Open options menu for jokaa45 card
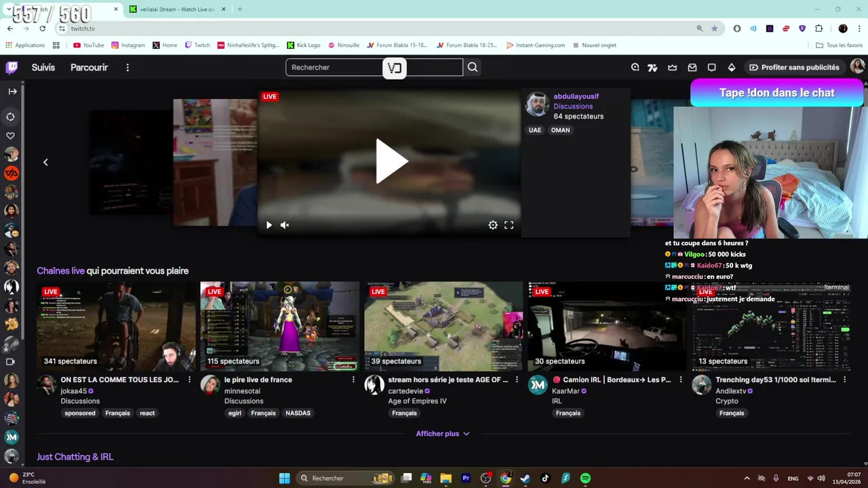Image resolution: width=868 pixels, height=488 pixels. [189, 380]
